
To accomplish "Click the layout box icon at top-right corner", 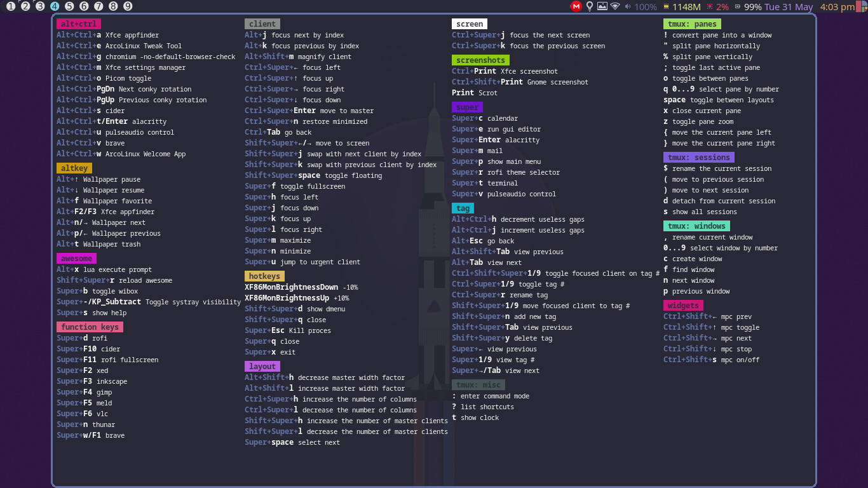I will (862, 6).
